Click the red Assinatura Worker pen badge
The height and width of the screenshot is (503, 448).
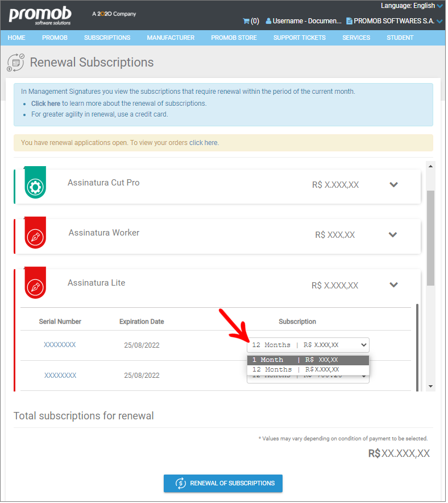point(35,233)
